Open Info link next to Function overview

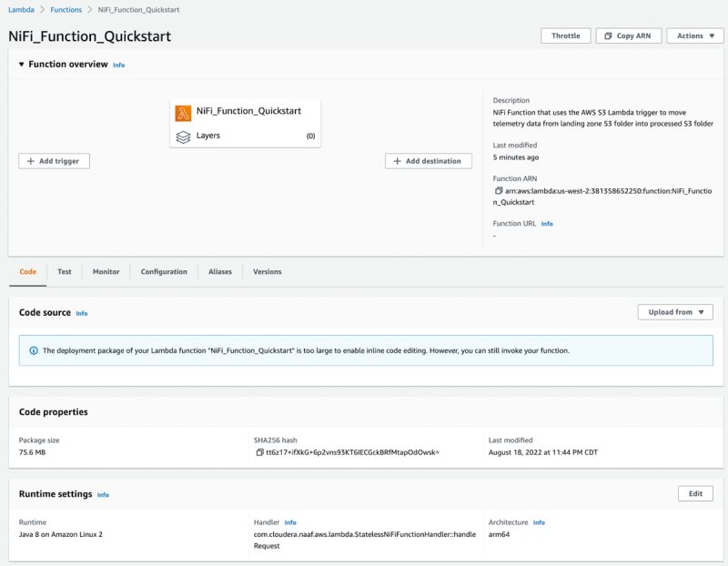click(119, 66)
